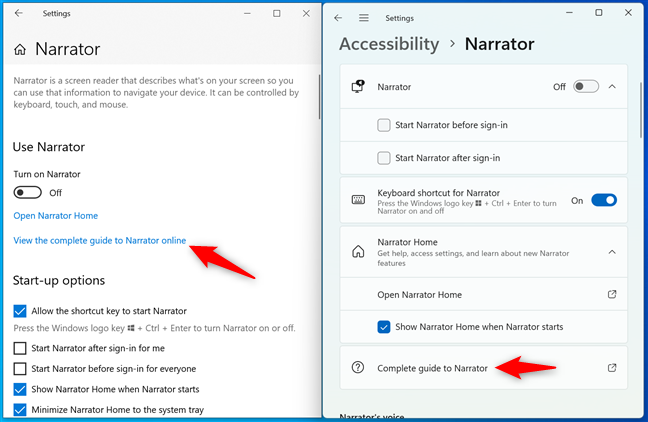Close the left Settings window

[x=306, y=13]
